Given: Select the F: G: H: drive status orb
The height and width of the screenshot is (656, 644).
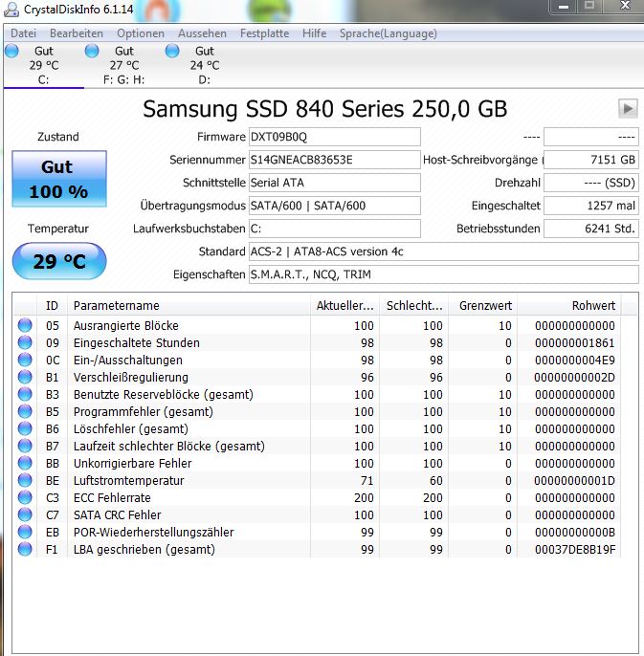Looking at the screenshot, I should coord(92,51).
